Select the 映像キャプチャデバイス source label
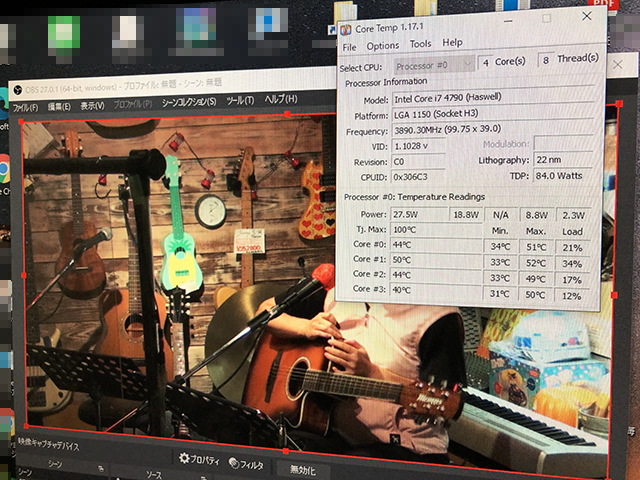 tap(48, 444)
